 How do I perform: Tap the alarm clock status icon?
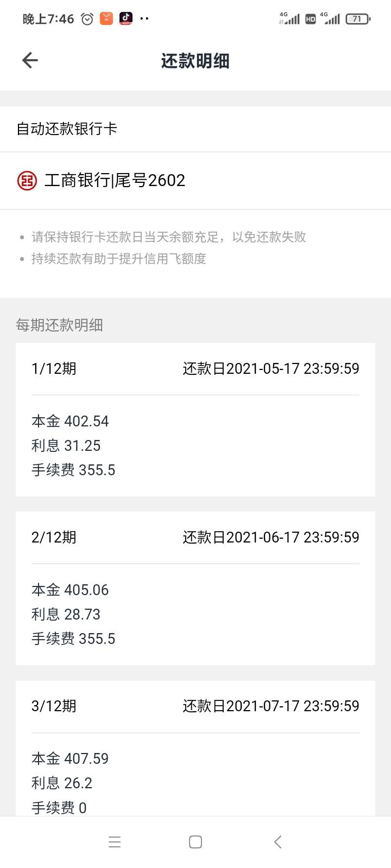tap(87, 19)
